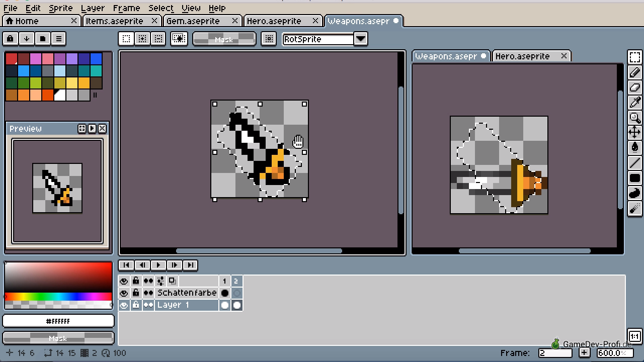This screenshot has width=644, height=362.
Task: Open the palette options menu
Action: pyautogui.click(x=58, y=39)
